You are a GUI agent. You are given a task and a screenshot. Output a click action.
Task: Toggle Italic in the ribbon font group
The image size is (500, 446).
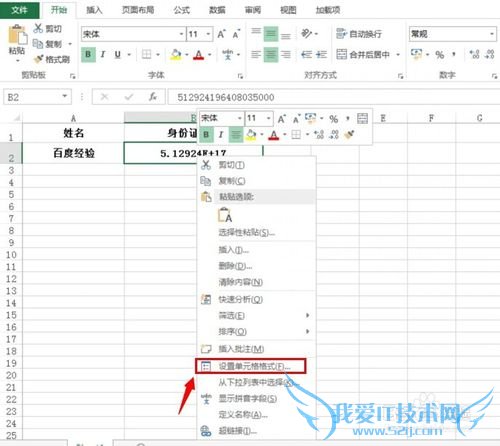(103, 54)
